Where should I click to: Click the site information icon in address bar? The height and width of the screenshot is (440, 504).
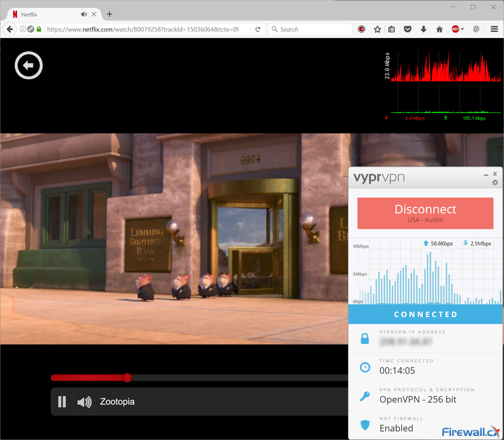23,29
